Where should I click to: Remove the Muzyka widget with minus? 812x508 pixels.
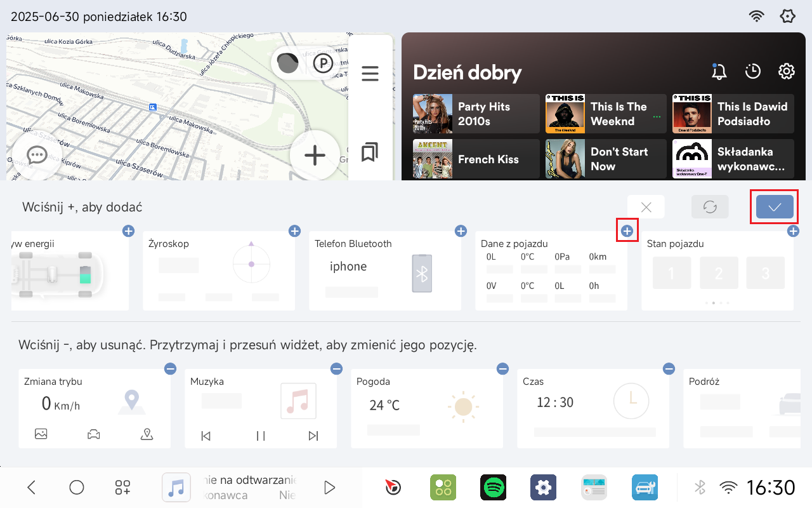(x=336, y=369)
